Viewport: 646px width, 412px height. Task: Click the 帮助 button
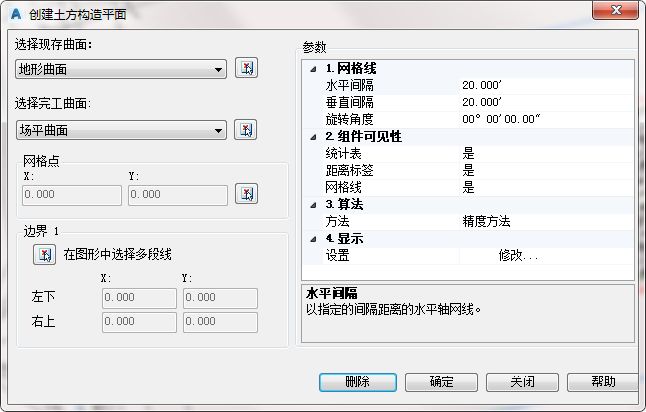click(603, 382)
